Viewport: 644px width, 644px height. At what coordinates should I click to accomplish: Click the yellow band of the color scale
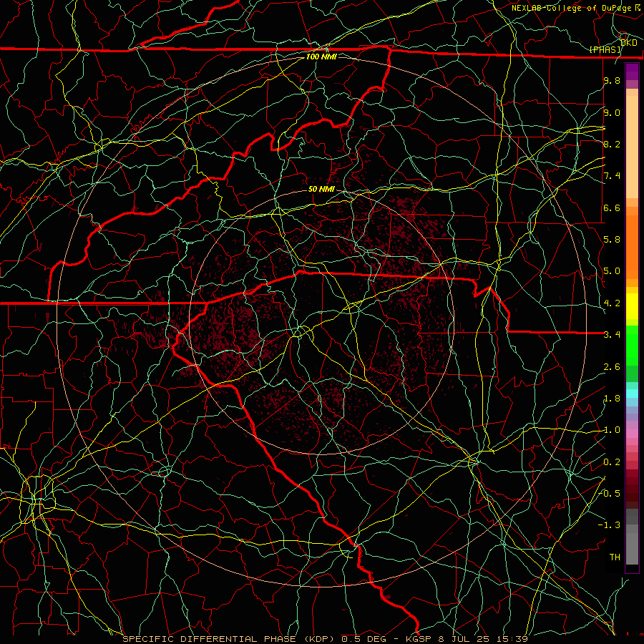coord(632,306)
